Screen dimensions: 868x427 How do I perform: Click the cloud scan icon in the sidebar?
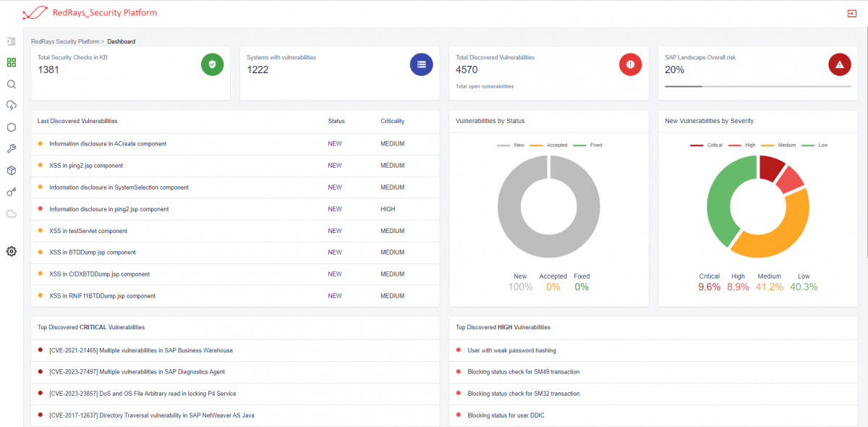(x=11, y=105)
